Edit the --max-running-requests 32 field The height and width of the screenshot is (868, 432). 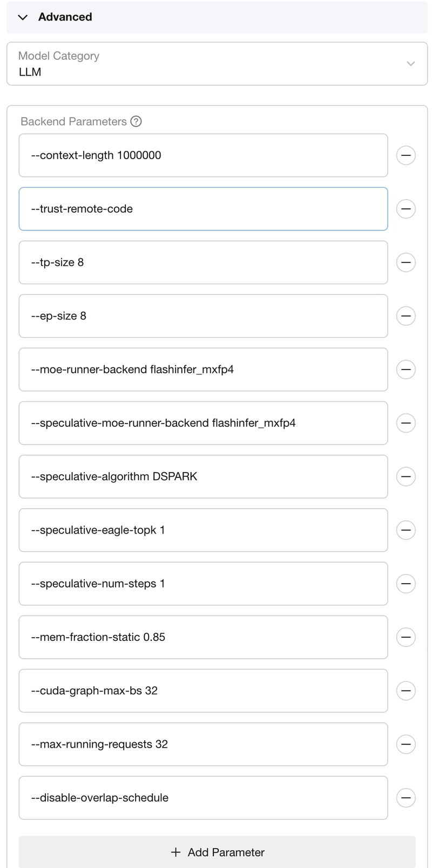[203, 744]
